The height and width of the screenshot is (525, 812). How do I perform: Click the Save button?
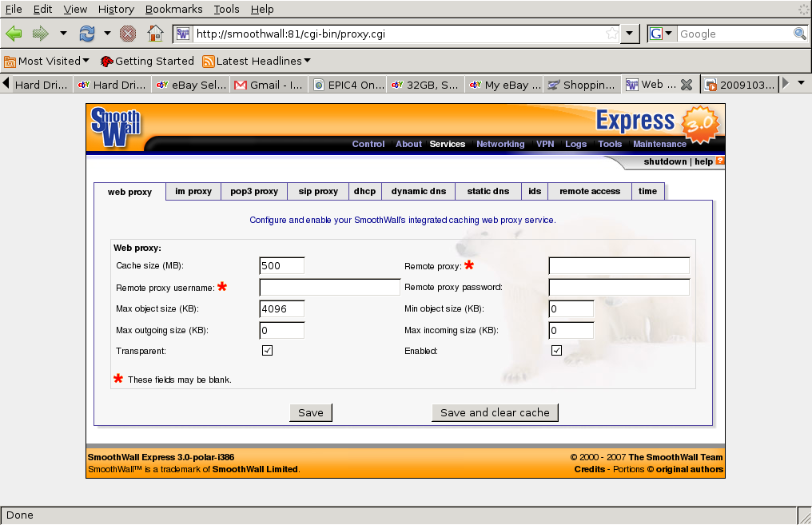pos(311,412)
